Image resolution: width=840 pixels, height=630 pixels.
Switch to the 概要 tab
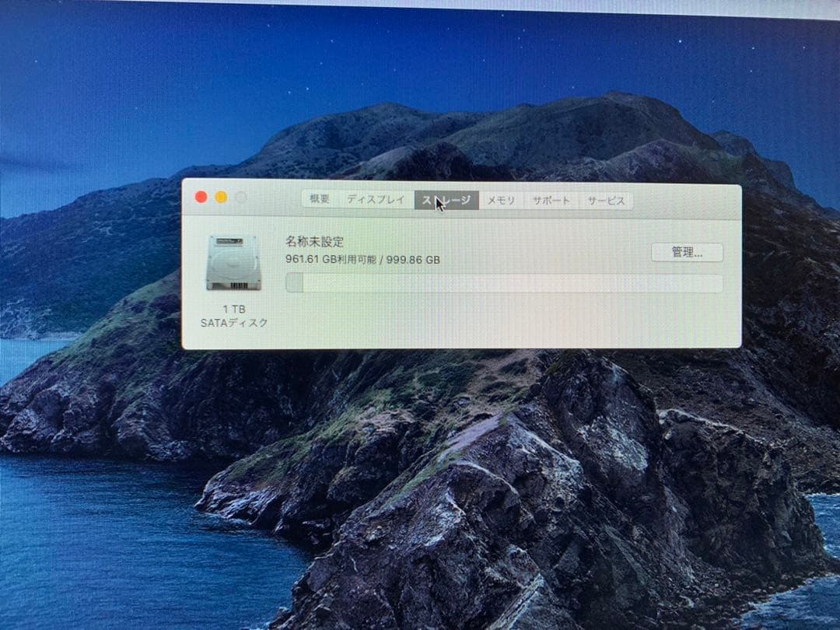pos(321,199)
